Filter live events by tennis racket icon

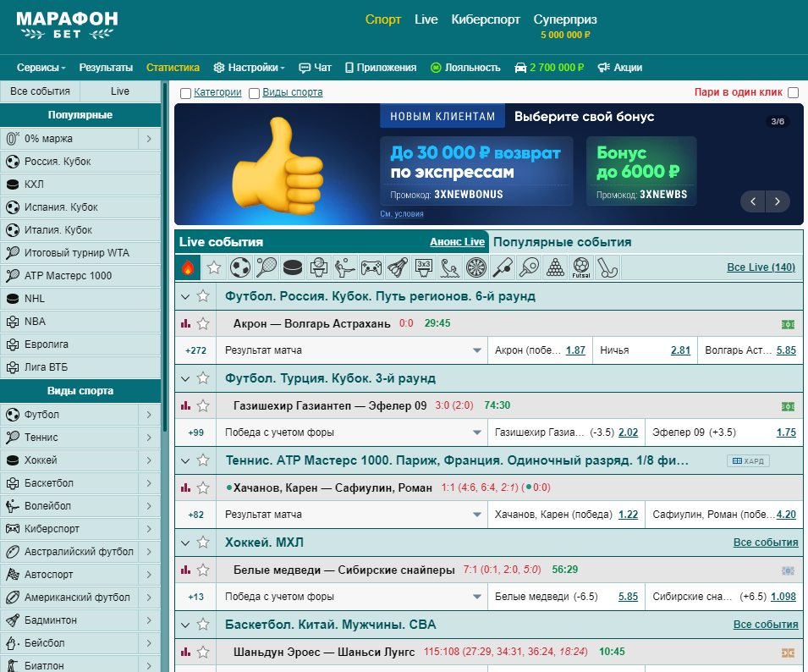267,267
